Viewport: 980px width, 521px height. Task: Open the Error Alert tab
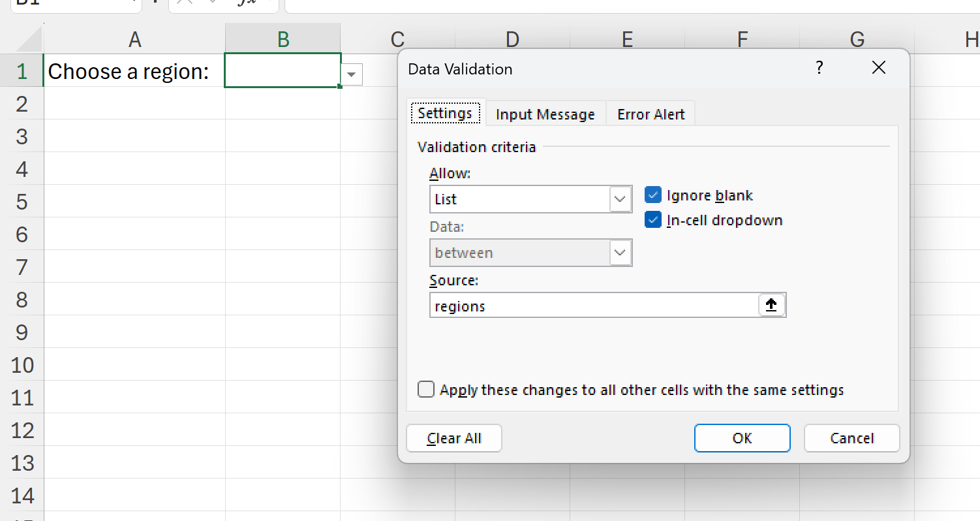(x=651, y=114)
